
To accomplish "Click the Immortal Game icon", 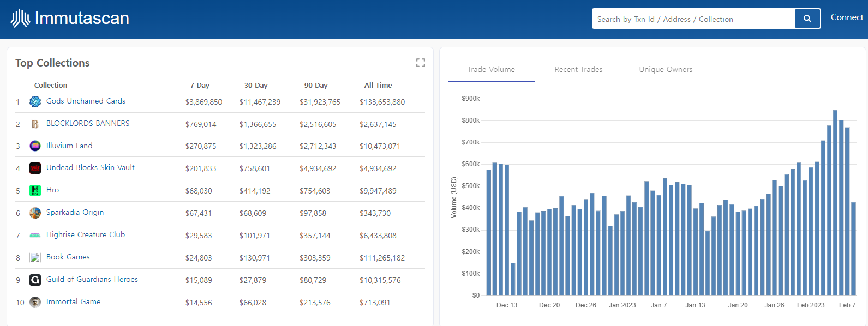I will (x=35, y=302).
